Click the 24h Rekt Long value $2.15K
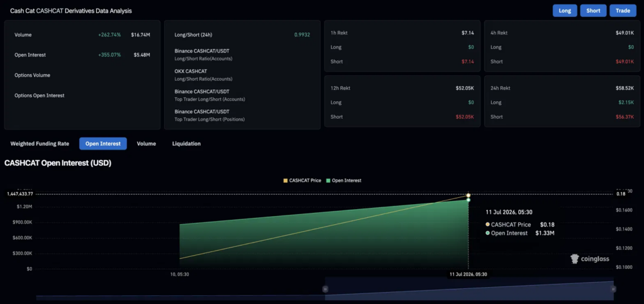 [x=626, y=102]
